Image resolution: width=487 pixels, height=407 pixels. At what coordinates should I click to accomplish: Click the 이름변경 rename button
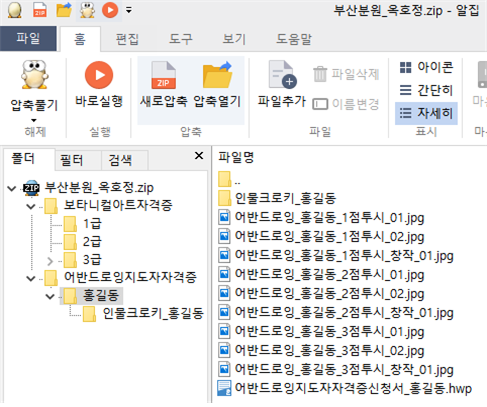click(346, 104)
